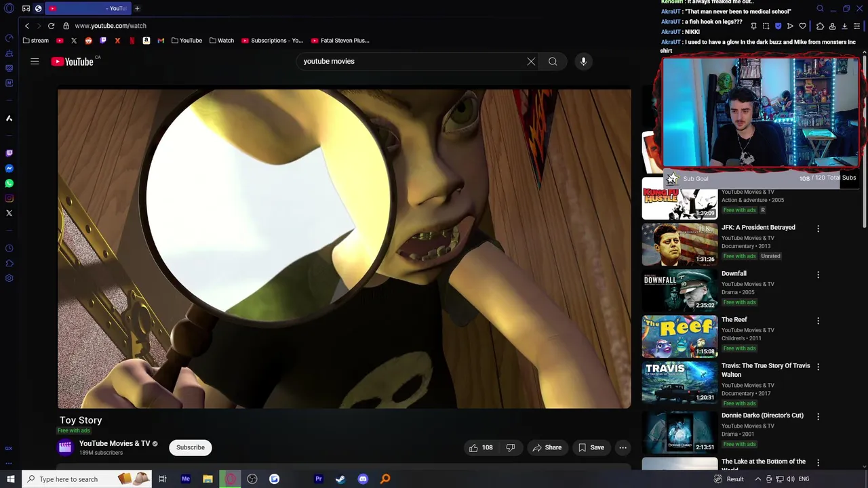Open Instagram in Opera sidebar
The height and width of the screenshot is (488, 868).
point(9,199)
